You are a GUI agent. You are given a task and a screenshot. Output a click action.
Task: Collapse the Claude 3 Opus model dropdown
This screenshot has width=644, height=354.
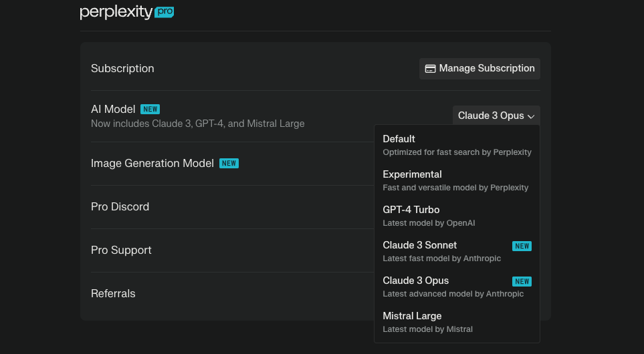[496, 116]
